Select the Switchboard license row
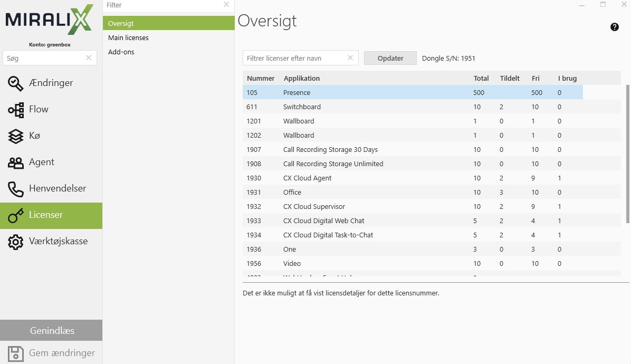 412,107
